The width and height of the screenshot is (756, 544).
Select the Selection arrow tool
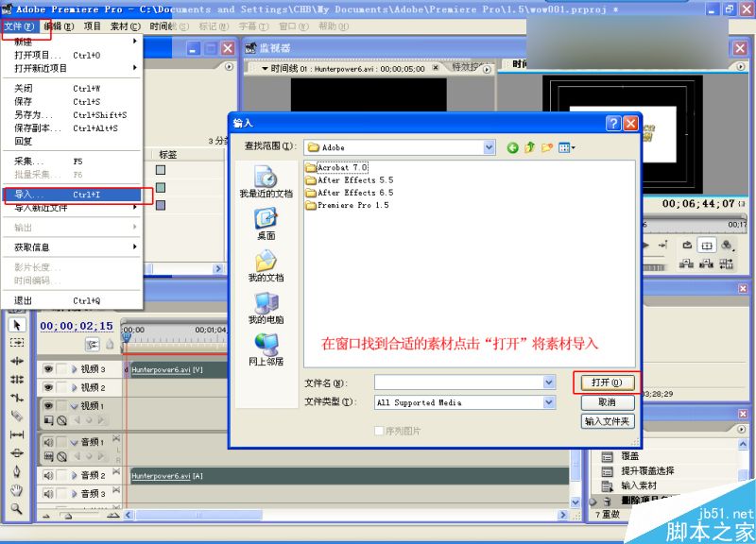(x=17, y=325)
